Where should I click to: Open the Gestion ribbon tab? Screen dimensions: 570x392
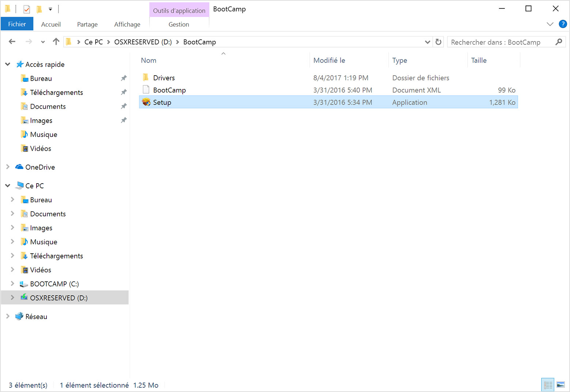tap(179, 24)
